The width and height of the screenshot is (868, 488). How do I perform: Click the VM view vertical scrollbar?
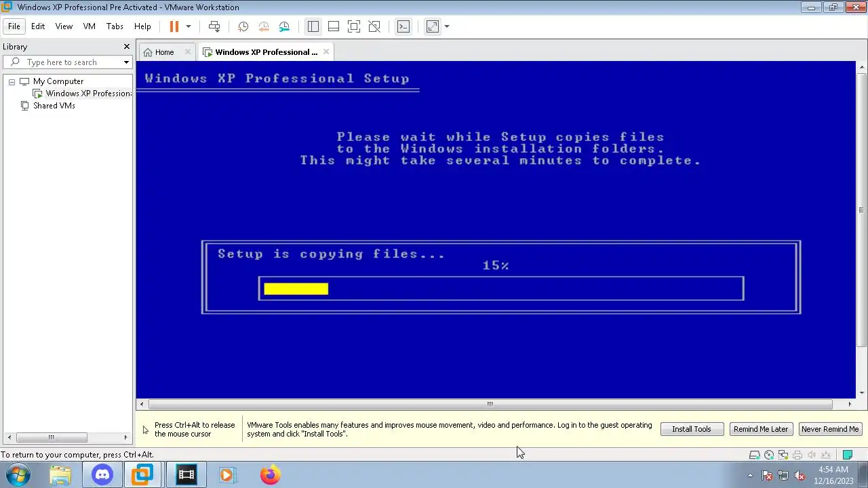862,209
